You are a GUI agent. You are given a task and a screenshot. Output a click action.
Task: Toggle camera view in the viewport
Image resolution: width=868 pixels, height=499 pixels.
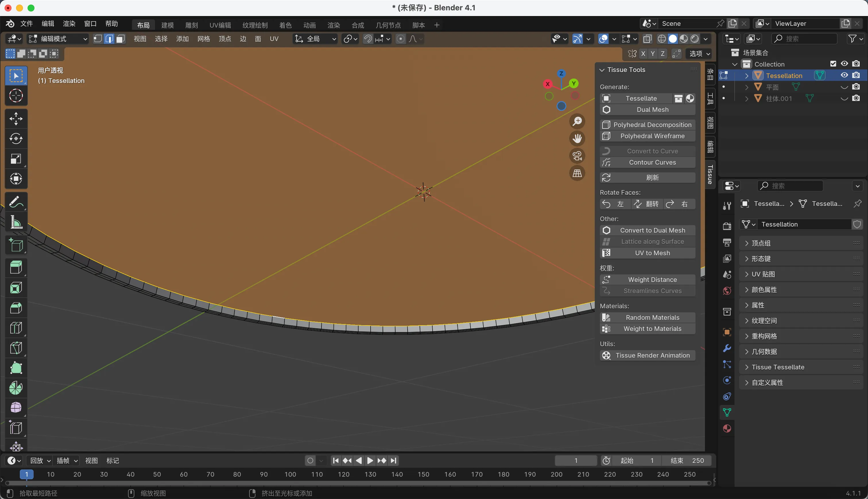click(x=577, y=156)
